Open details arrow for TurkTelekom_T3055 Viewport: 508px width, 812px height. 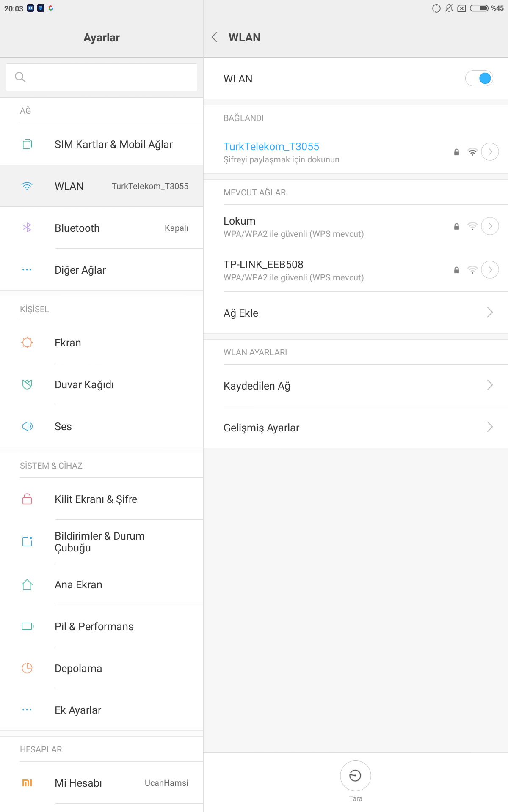(x=490, y=152)
